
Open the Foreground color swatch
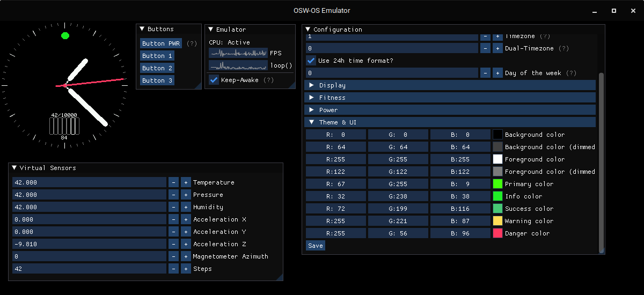(x=497, y=159)
